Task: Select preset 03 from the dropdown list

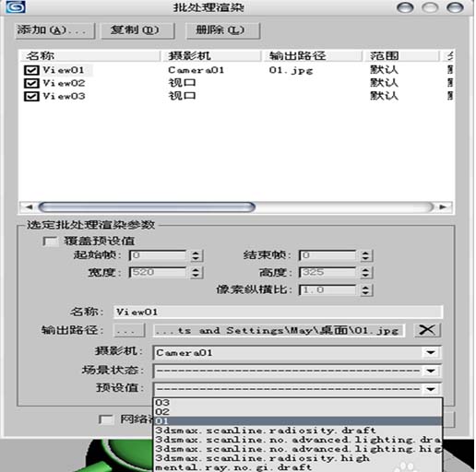Action: 298,403
